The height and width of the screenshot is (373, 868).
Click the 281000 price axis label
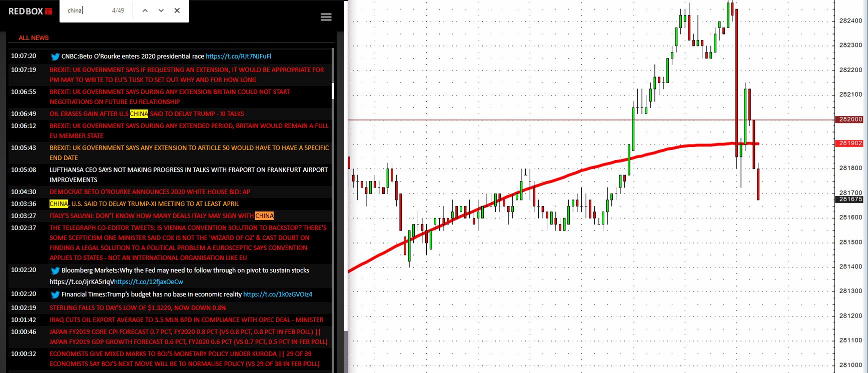click(x=850, y=364)
